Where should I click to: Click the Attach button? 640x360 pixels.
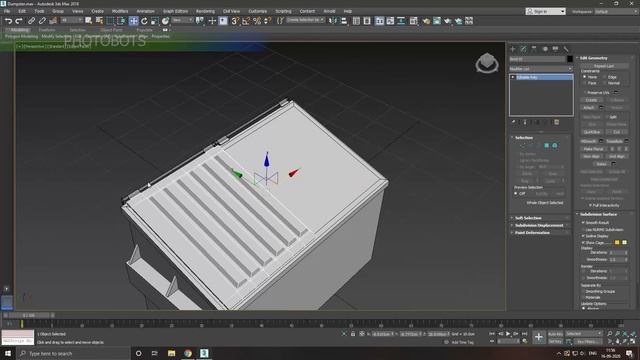(x=589, y=108)
